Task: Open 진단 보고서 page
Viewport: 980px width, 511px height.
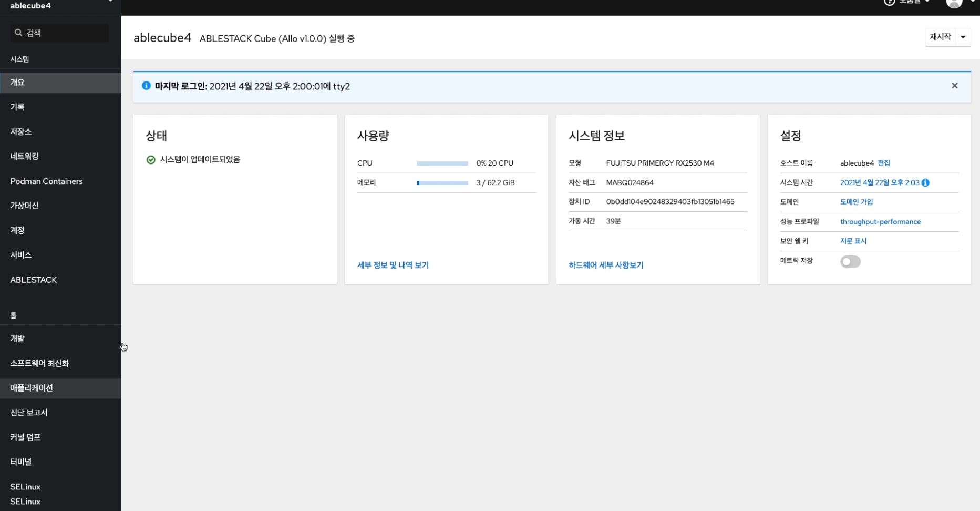Action: coord(60,413)
